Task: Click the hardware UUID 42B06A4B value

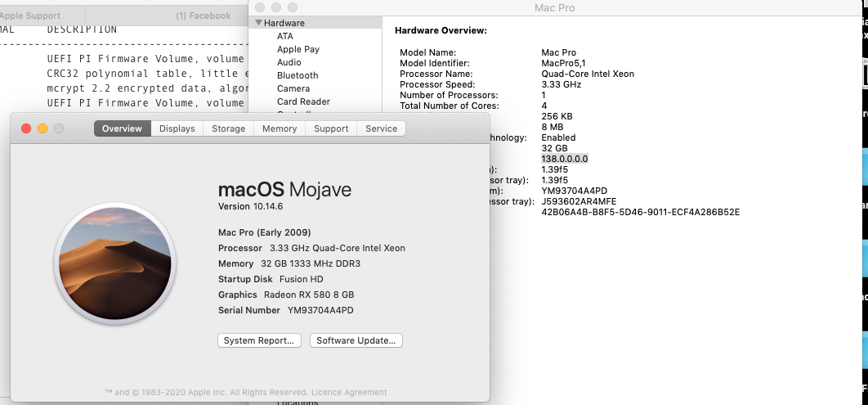Action: click(640, 212)
